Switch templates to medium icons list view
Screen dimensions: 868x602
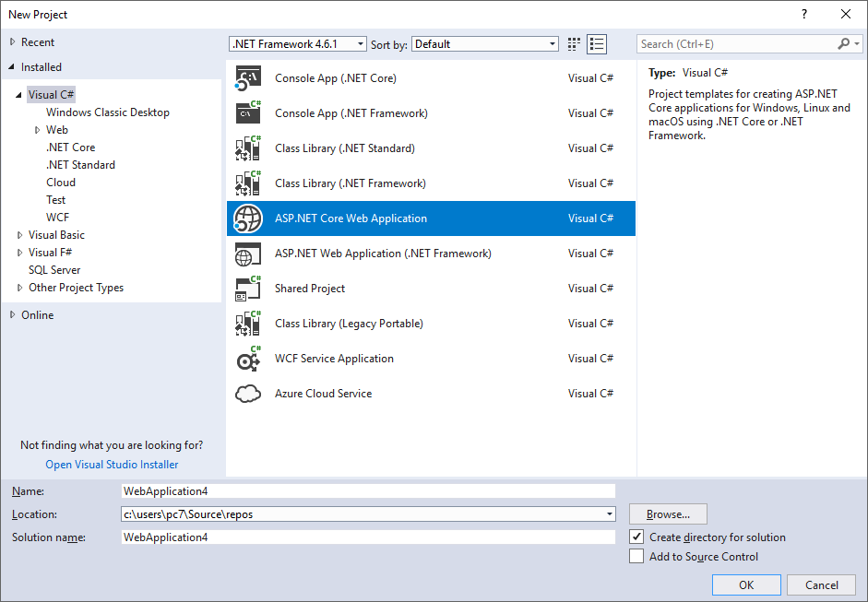click(597, 44)
